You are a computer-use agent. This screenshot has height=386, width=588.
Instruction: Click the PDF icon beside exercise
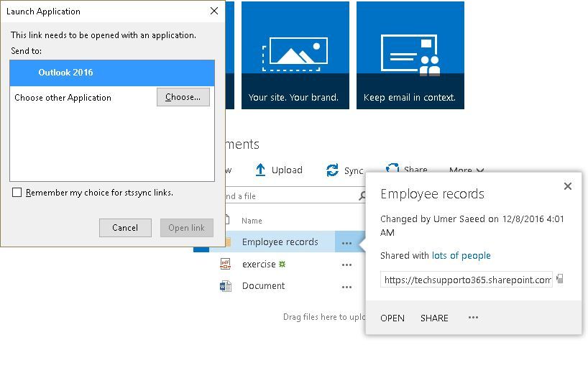pos(226,264)
